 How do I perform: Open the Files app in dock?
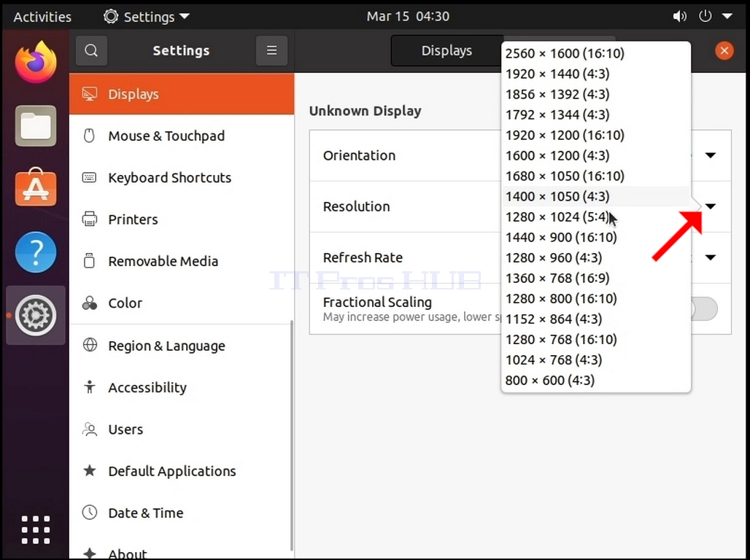pyautogui.click(x=36, y=125)
